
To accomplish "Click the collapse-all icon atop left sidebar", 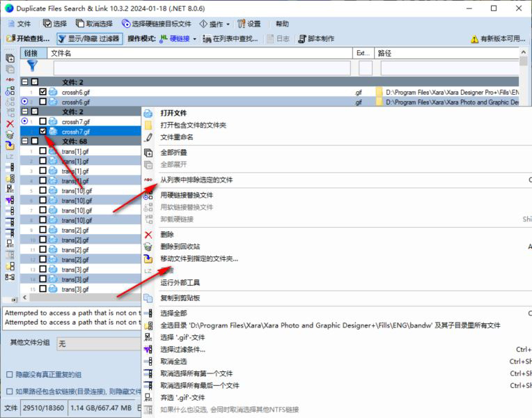I will [x=10, y=59].
